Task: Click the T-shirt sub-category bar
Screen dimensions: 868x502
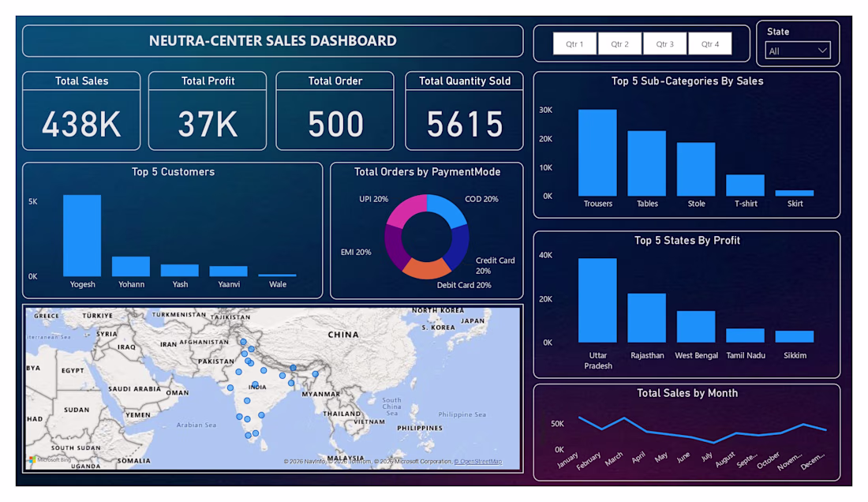Action: coord(745,185)
